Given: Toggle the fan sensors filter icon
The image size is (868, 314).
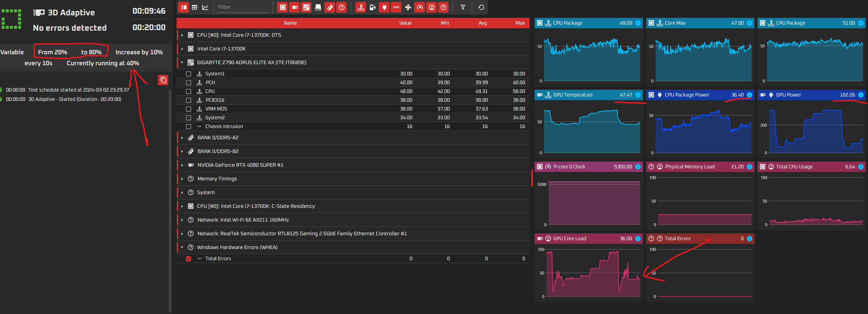Looking at the screenshot, I should 408,7.
